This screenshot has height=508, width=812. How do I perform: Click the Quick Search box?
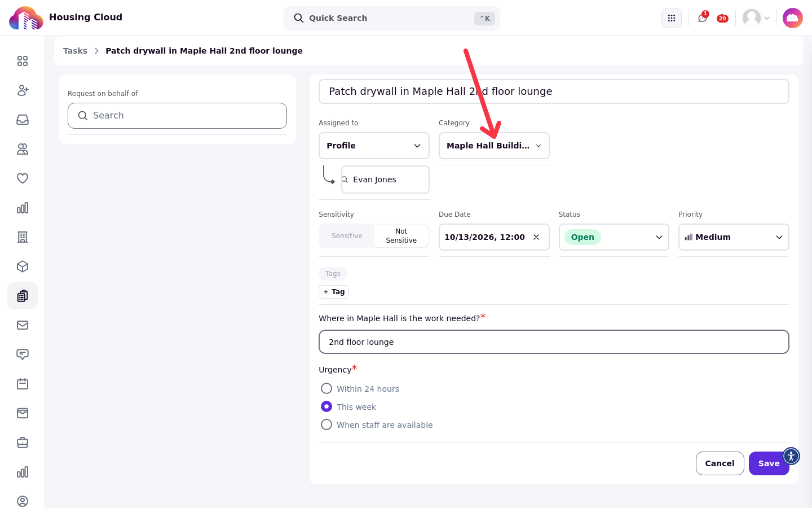pyautogui.click(x=392, y=18)
